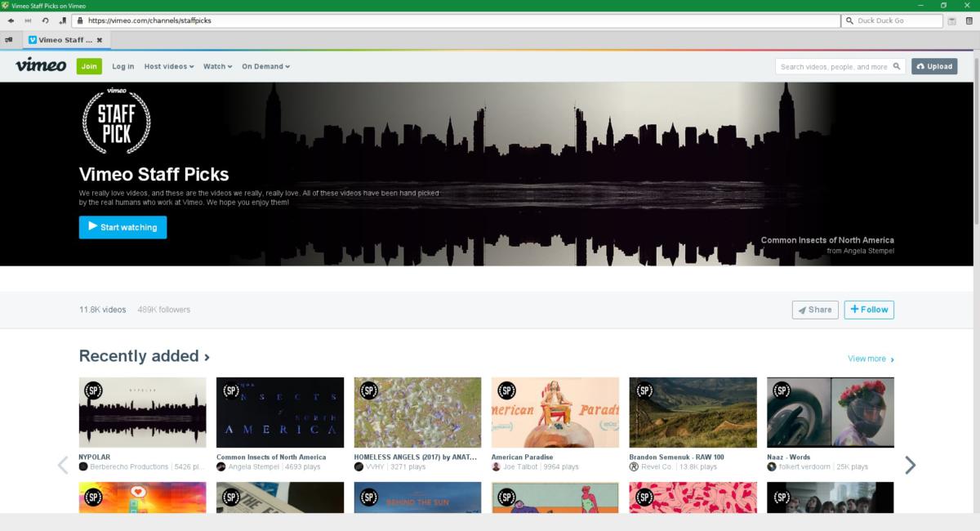Screen dimensions: 980x531
Task: Open the calendar-like icon right of browser search
Action: 951,20
